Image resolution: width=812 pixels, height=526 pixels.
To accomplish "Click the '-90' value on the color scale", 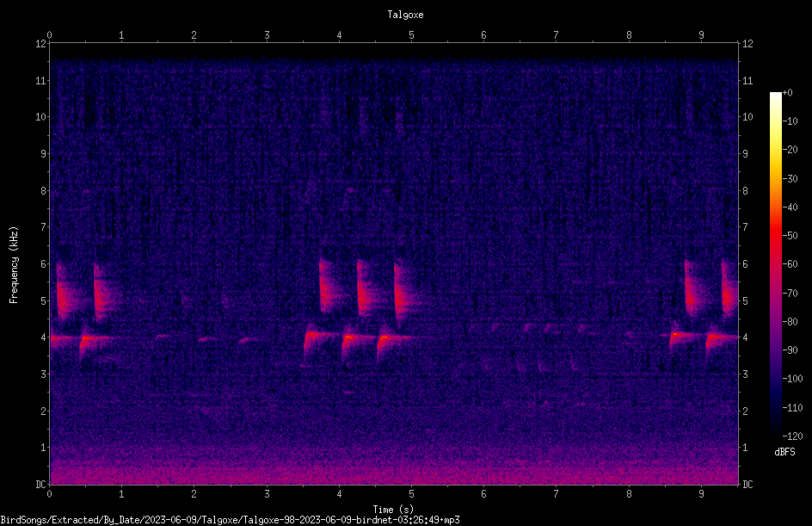I will click(x=790, y=350).
